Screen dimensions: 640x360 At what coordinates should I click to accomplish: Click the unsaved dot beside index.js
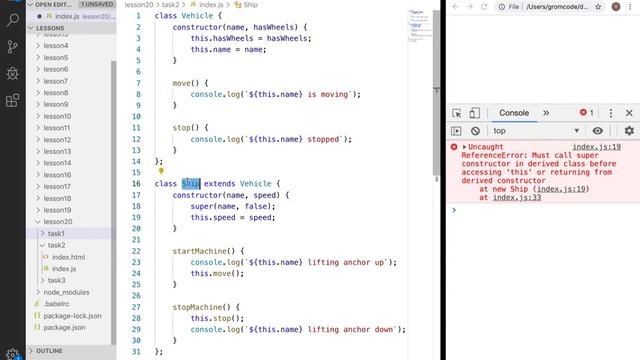[x=39, y=16]
